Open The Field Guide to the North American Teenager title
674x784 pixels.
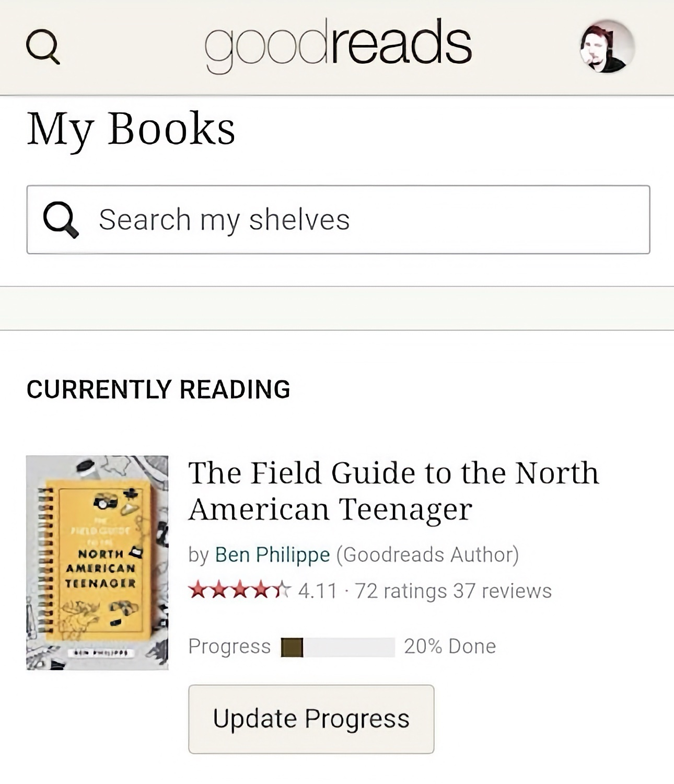click(x=393, y=490)
